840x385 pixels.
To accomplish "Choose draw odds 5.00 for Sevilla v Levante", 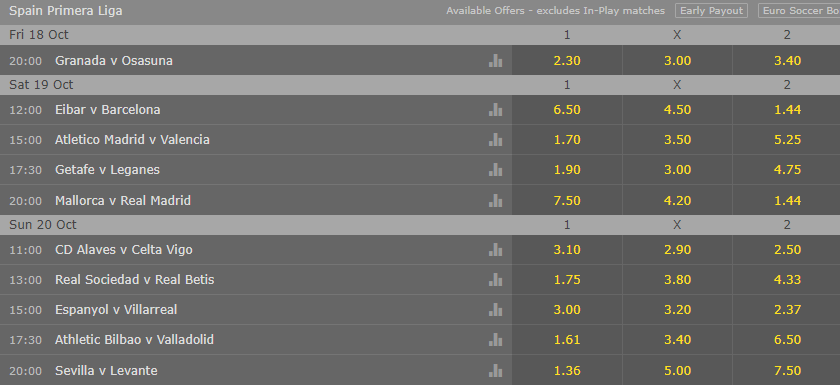I will [677, 371].
